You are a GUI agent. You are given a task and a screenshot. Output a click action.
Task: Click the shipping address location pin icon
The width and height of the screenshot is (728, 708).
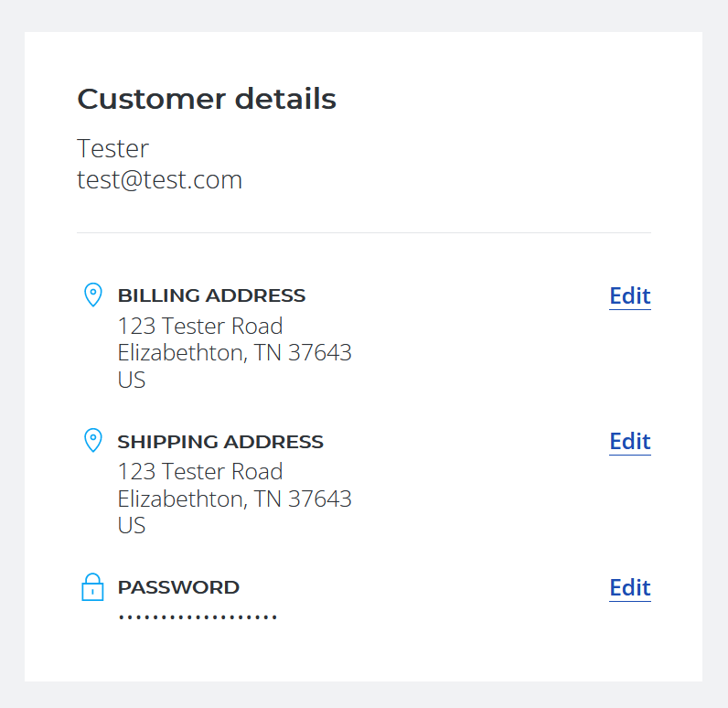(93, 440)
